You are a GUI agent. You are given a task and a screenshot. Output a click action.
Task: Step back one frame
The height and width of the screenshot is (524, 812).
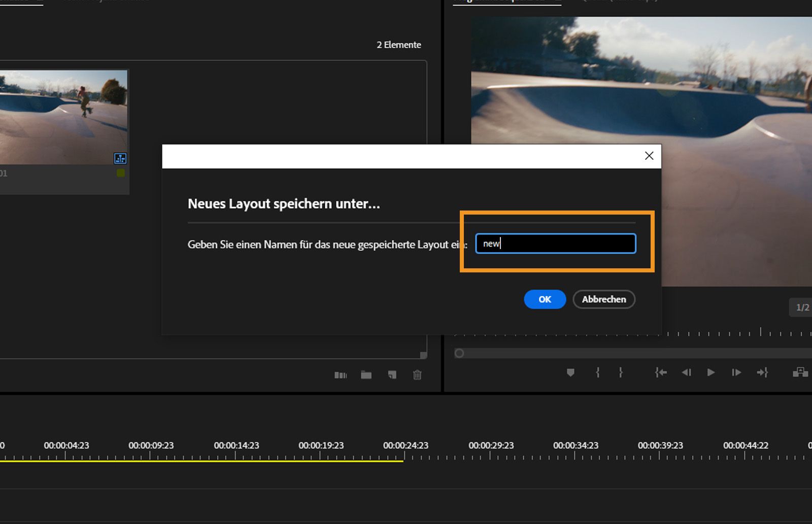click(686, 373)
